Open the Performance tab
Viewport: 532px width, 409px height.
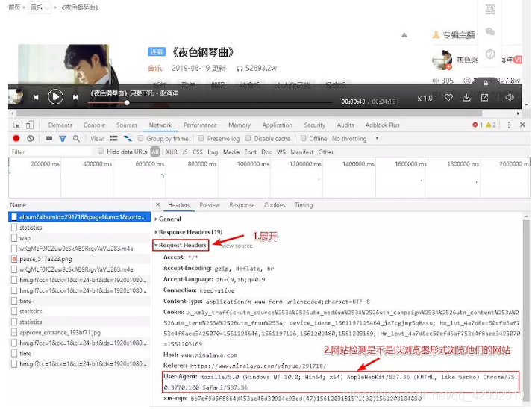[200, 125]
